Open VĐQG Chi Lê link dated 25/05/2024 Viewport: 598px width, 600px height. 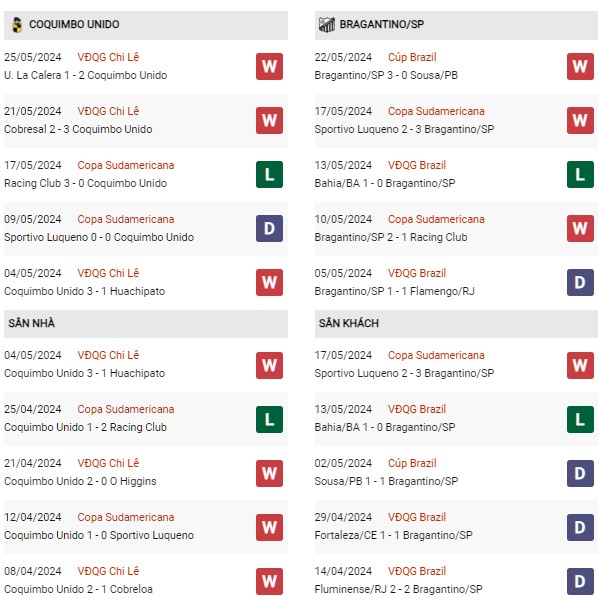(x=108, y=57)
